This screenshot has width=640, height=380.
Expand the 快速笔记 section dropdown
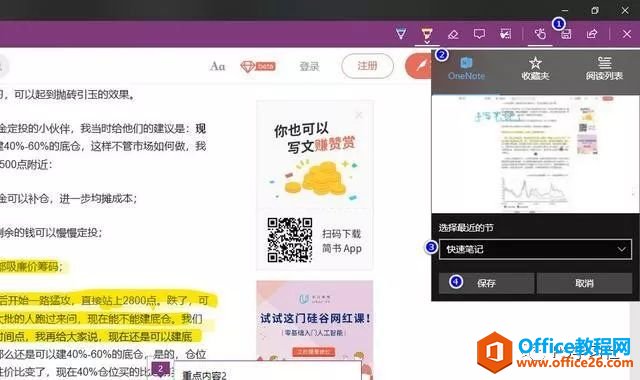pos(535,249)
